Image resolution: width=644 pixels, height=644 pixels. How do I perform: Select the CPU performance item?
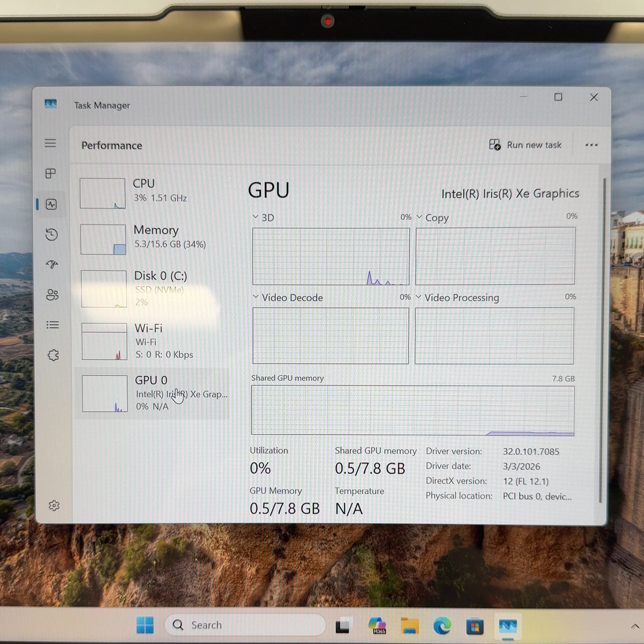click(153, 193)
